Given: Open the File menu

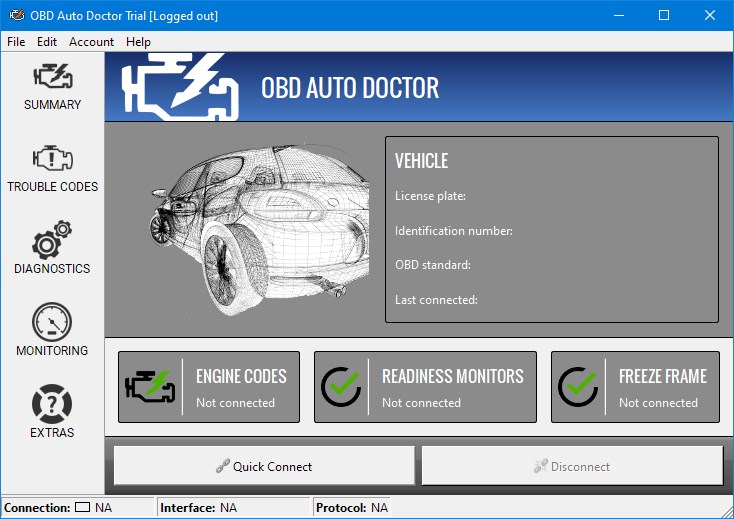Looking at the screenshot, I should pos(16,42).
